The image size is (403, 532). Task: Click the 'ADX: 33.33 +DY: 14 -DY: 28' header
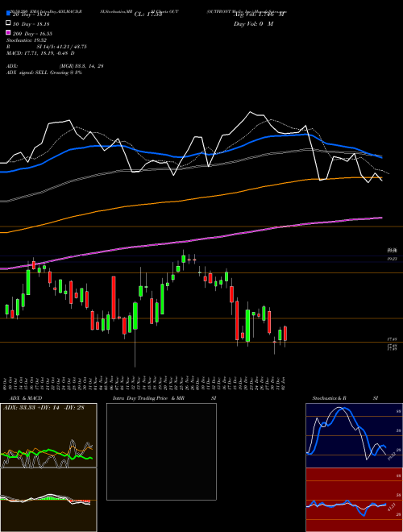tap(44, 407)
